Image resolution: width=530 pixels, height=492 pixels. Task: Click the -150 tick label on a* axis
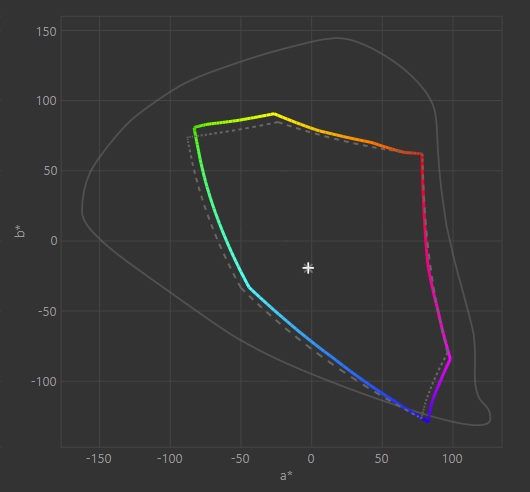coord(99,459)
